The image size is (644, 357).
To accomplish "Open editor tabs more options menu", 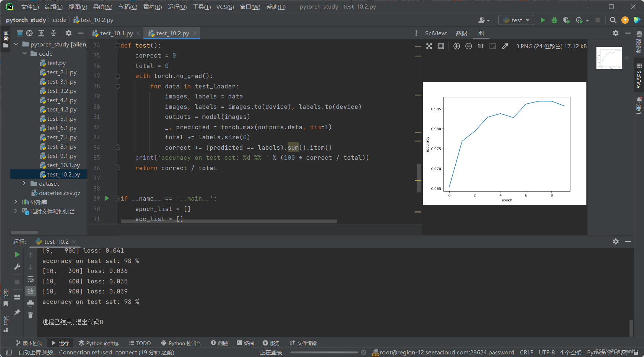I will (416, 33).
